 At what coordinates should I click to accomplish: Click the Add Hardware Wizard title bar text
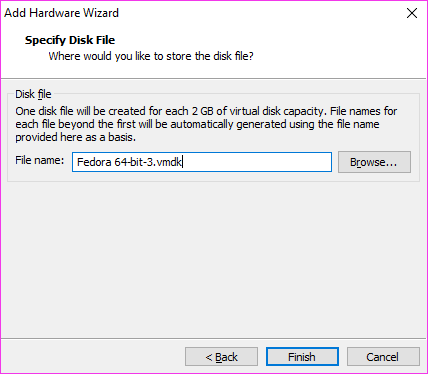[61, 13]
